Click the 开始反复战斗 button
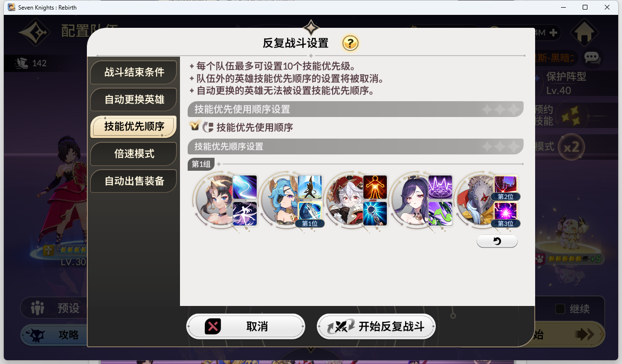 pyautogui.click(x=376, y=327)
